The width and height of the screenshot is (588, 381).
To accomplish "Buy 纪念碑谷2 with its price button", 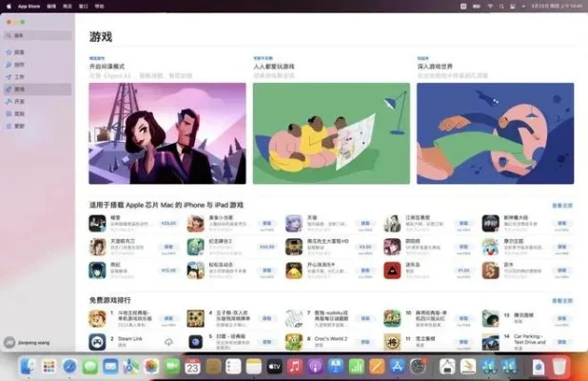I will 266,247.
